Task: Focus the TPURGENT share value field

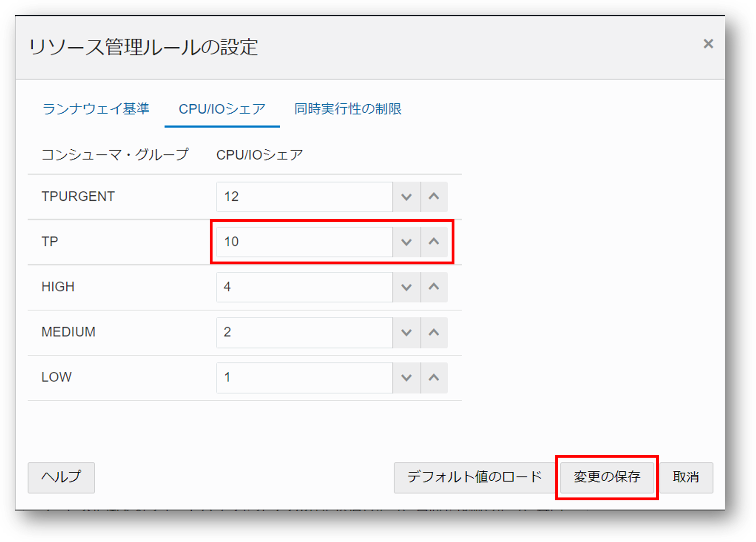Action: coord(304,197)
